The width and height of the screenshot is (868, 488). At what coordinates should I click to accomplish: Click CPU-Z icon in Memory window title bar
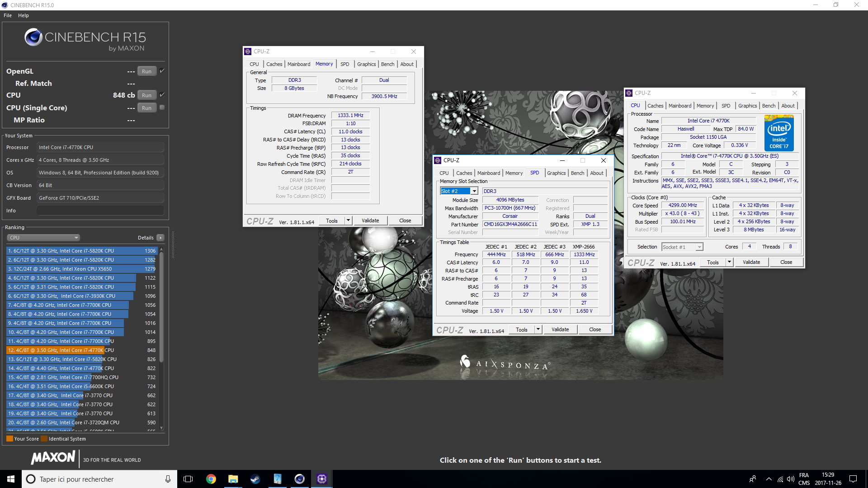pyautogui.click(x=248, y=52)
